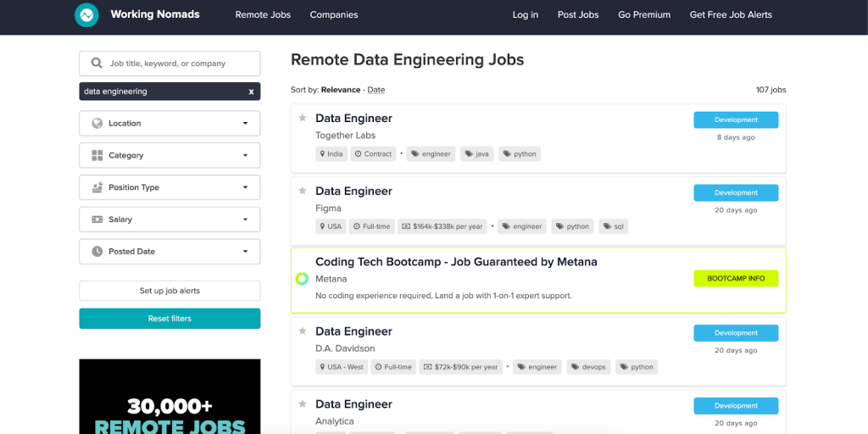The width and height of the screenshot is (868, 434).
Task: Click the Working Nomads logo icon
Action: point(86,15)
